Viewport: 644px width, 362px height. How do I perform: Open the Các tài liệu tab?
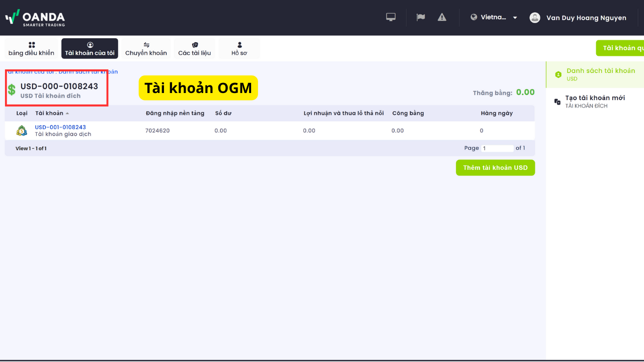(195, 49)
